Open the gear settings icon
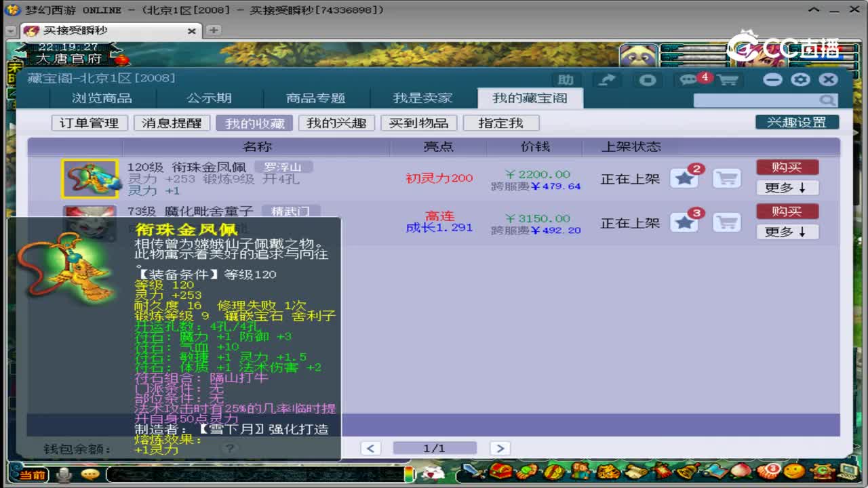This screenshot has width=868, height=488. [x=801, y=79]
